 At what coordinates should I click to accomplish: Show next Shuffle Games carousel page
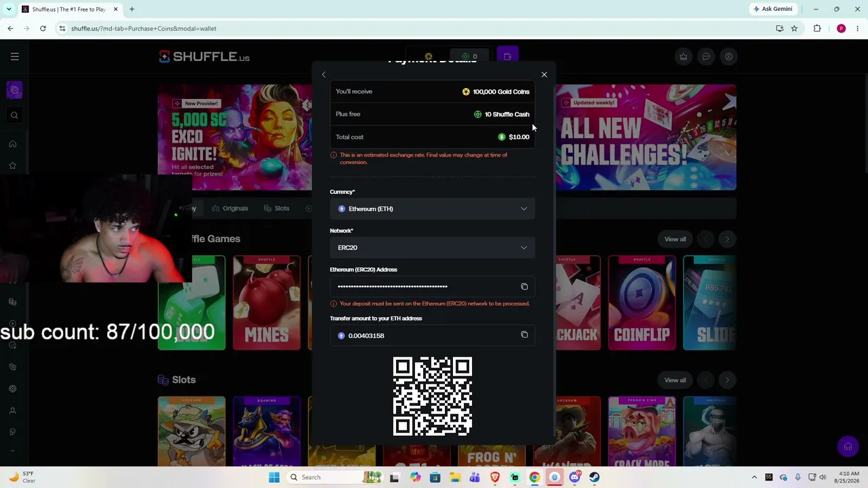click(x=727, y=239)
